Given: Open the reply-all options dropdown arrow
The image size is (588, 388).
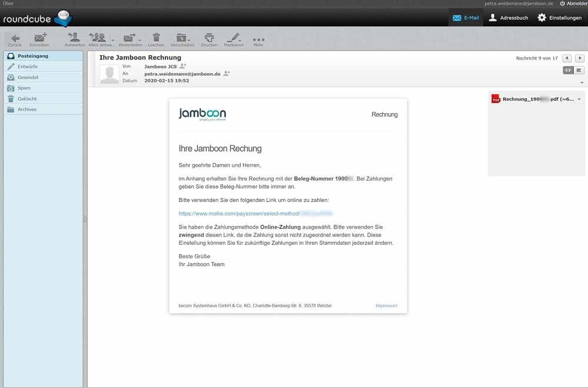Looking at the screenshot, I should click(x=113, y=39).
